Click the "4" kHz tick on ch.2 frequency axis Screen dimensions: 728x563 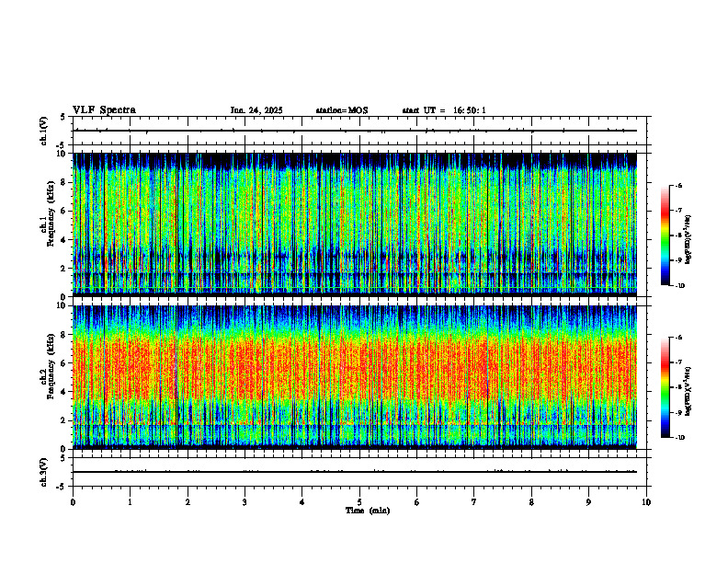pos(65,392)
